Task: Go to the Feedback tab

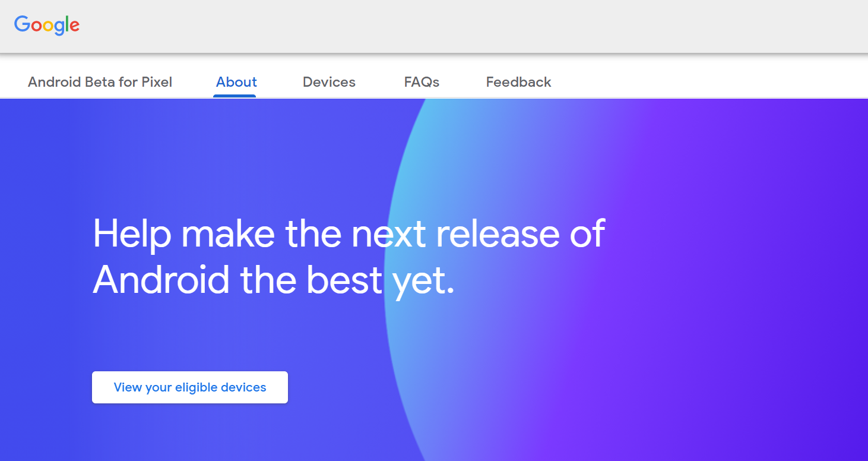Action: [518, 82]
